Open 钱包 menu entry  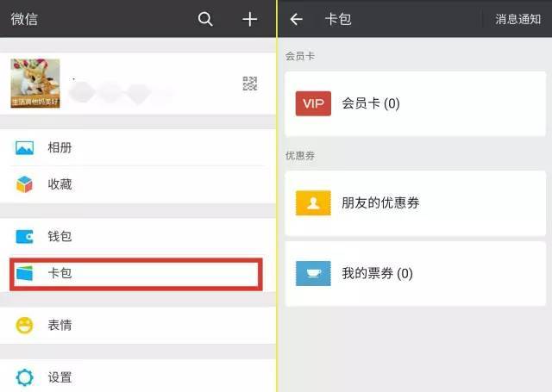click(x=138, y=237)
